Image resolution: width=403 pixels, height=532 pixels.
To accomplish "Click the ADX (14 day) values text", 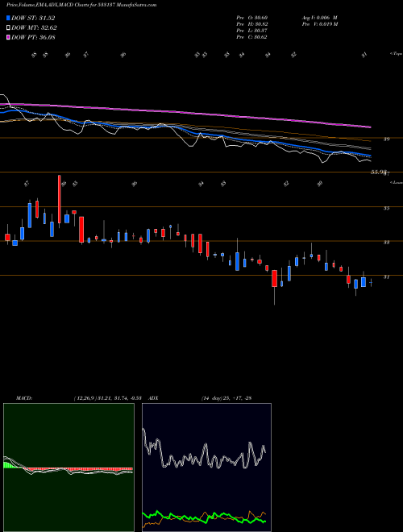I will (x=226, y=398).
